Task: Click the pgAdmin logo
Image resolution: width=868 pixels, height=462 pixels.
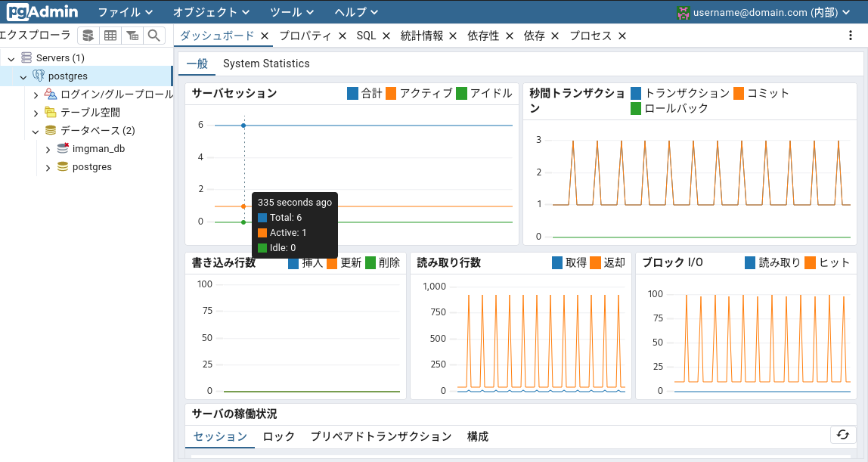Action: (x=42, y=11)
